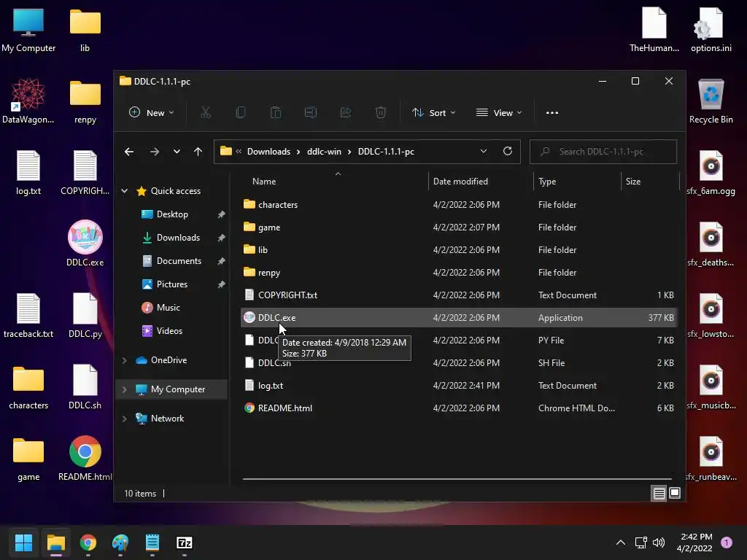Expand the My Computer tree node
The image size is (747, 560).
(x=124, y=389)
